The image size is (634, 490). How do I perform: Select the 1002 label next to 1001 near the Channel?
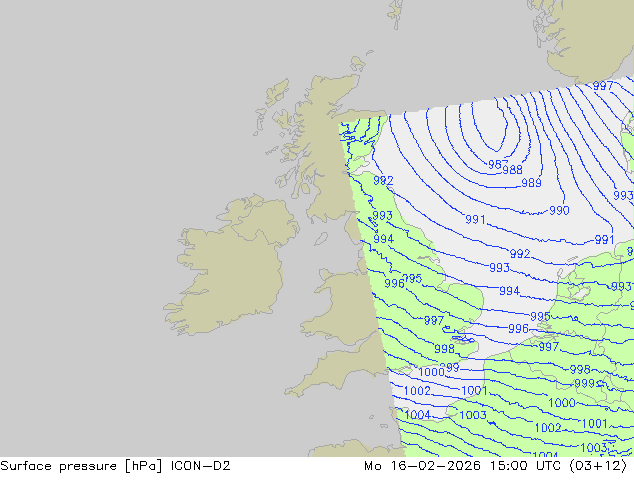[417, 391]
